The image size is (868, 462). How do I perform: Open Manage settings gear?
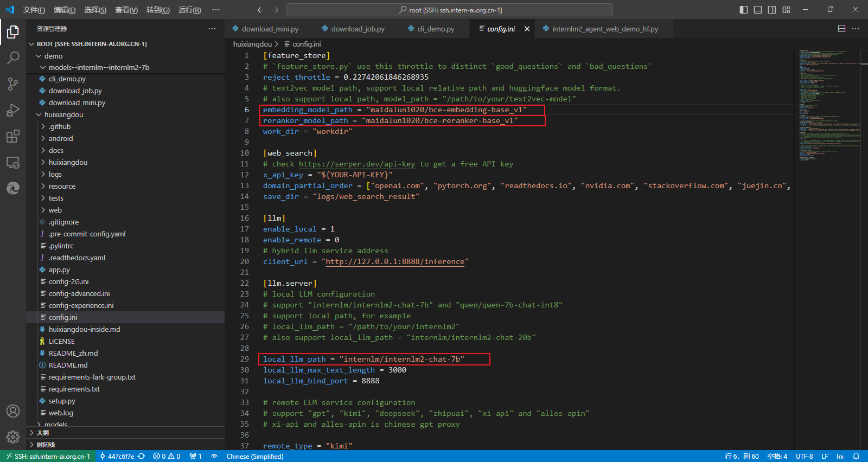(13, 437)
